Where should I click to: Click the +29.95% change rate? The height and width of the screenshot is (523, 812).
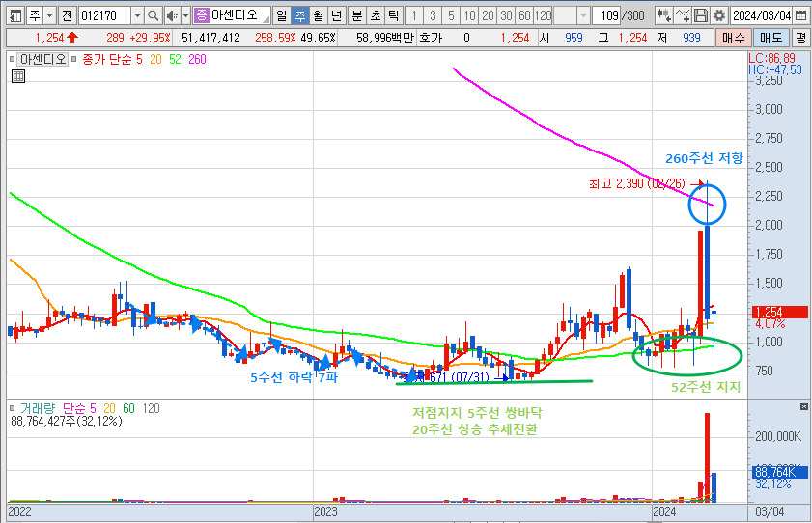(151, 38)
